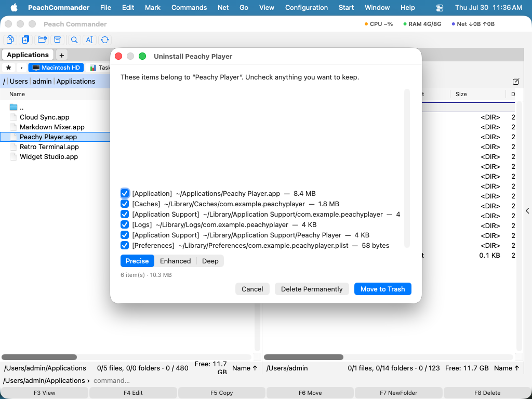Click the rename text-cursor toolbar icon
532x399 pixels.
pyautogui.click(x=89, y=39)
